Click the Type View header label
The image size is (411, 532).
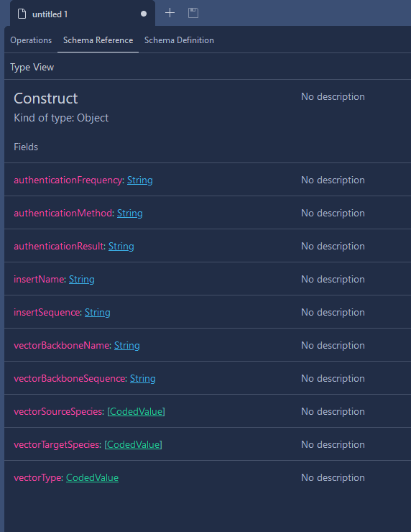pos(32,67)
